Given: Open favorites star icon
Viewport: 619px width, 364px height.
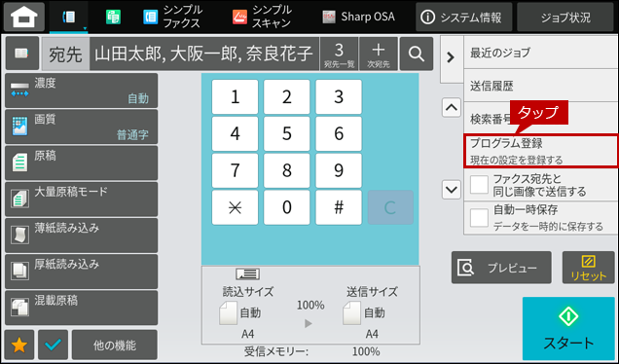Looking at the screenshot, I should click(x=18, y=346).
